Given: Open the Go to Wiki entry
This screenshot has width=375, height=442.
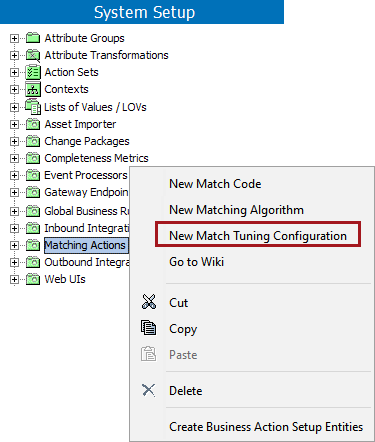Looking at the screenshot, I should tap(196, 262).
